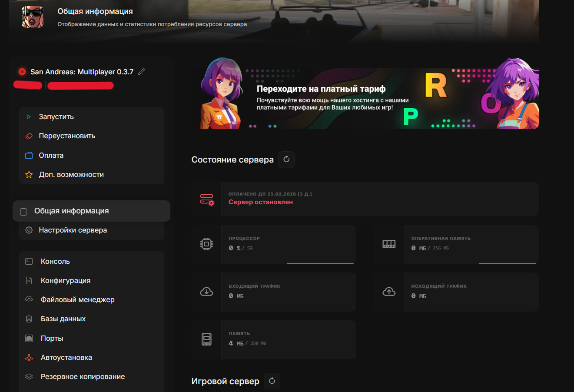
Task: Click the server avatar image in header
Action: [33, 17]
